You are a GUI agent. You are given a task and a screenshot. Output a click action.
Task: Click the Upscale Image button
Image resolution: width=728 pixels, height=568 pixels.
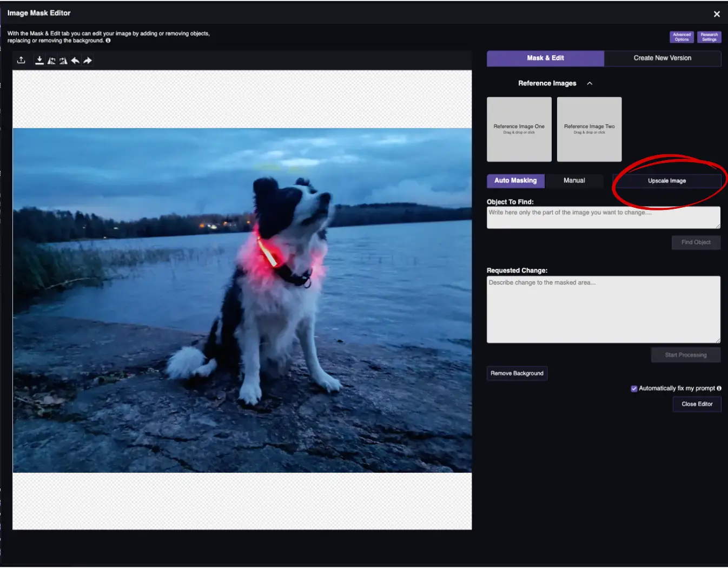(667, 181)
